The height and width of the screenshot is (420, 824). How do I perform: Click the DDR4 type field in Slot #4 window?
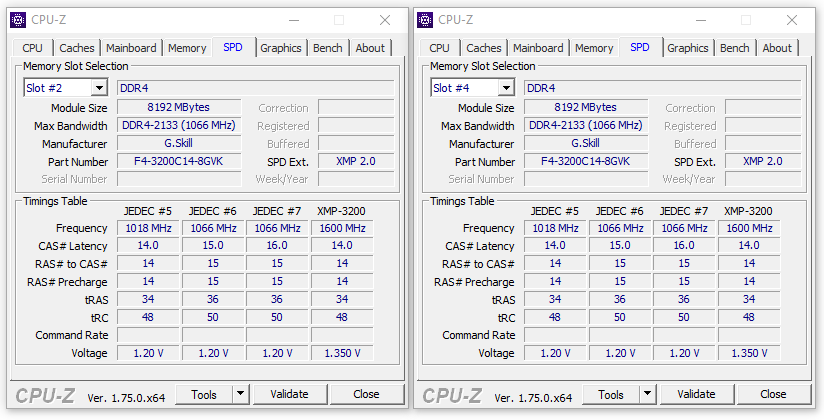pos(662,88)
